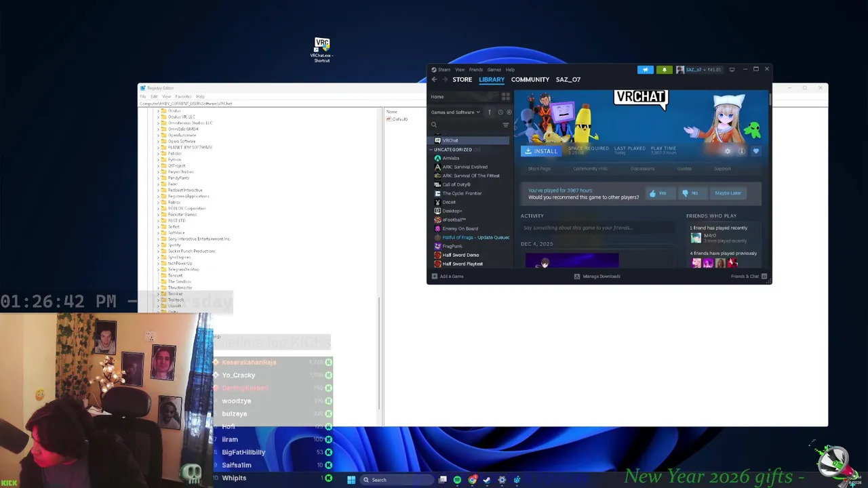
Task: Open Registry Editor Favorites menu
Action: click(x=183, y=96)
